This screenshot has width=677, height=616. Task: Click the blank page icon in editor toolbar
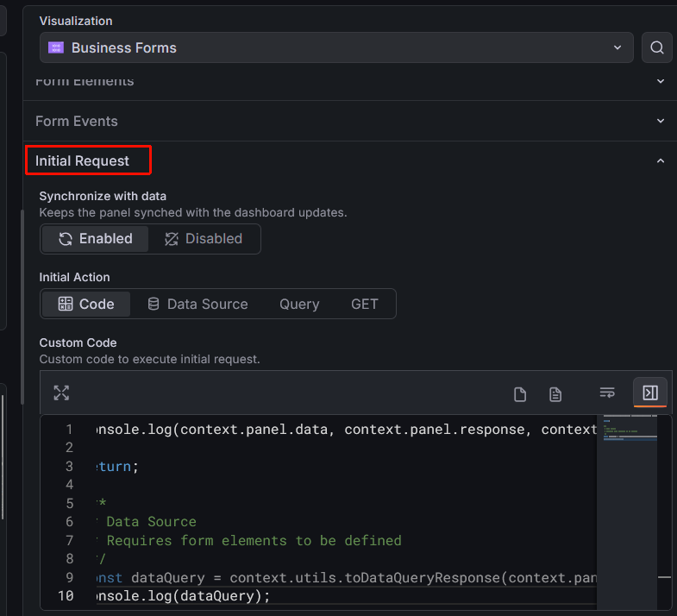[x=520, y=394]
